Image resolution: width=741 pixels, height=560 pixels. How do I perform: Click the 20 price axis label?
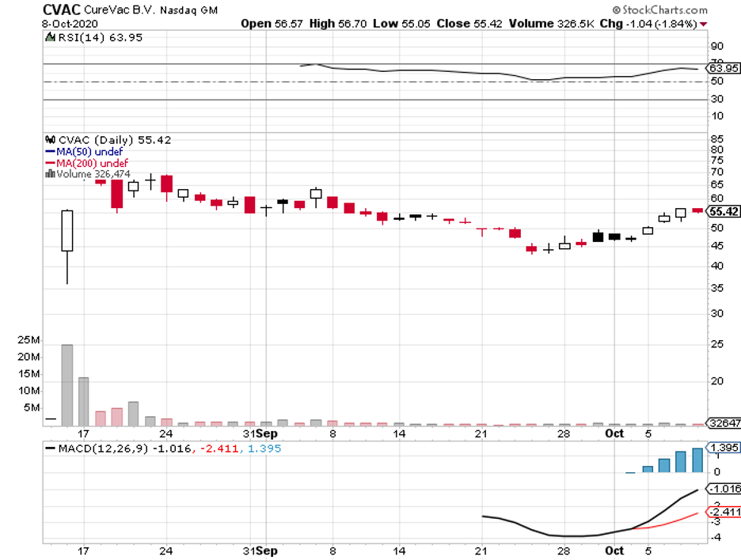coord(717,381)
